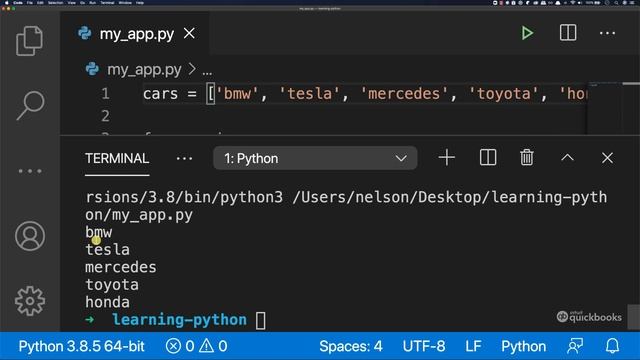Show notifications with the bell icon

click(612, 346)
